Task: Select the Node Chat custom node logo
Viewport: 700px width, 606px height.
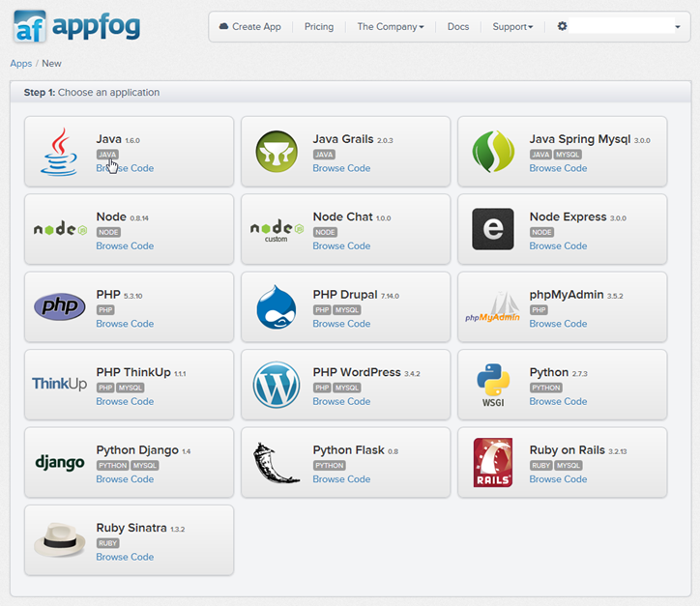Action: point(277,230)
